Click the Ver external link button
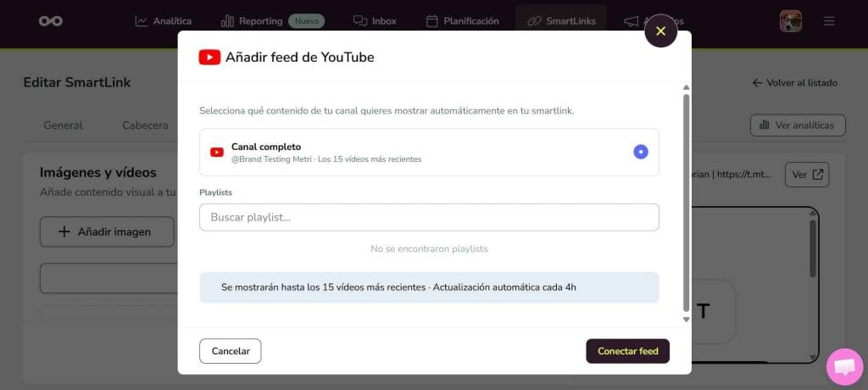This screenshot has width=868, height=390. coord(807,175)
